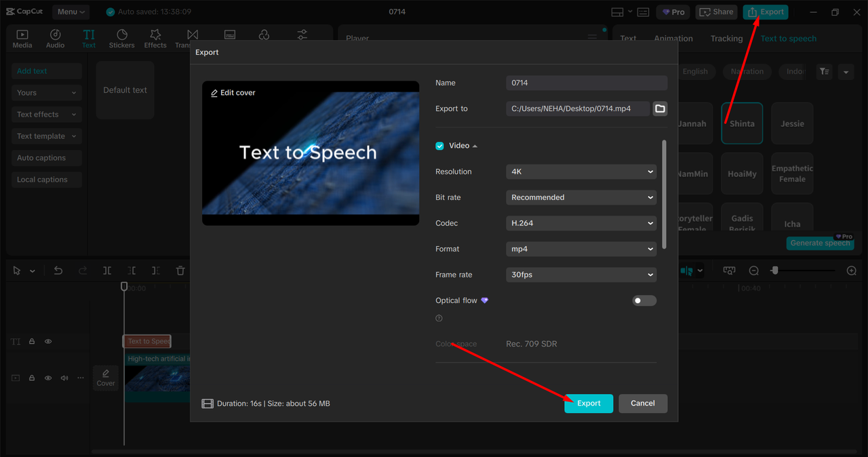
Task: Open the Frame rate dropdown showing 30fps
Action: pos(581,275)
